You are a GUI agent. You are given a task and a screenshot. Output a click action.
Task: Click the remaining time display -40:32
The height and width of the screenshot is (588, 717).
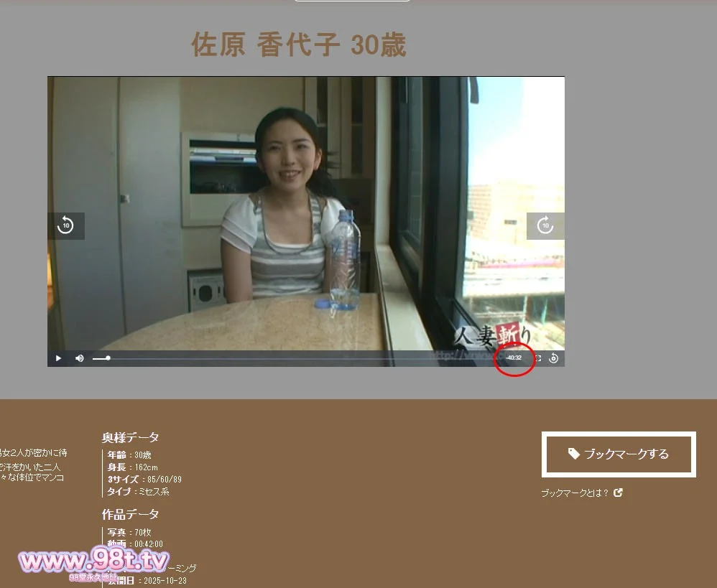514,358
